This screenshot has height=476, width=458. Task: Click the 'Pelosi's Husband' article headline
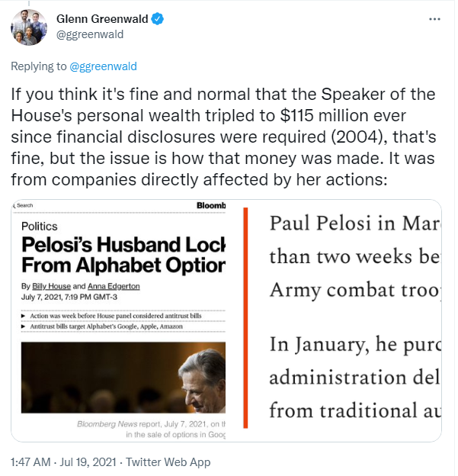(x=123, y=256)
